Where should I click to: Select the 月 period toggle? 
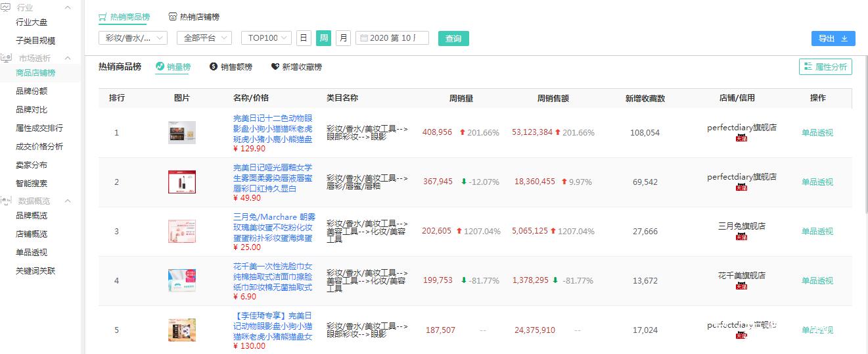click(343, 38)
